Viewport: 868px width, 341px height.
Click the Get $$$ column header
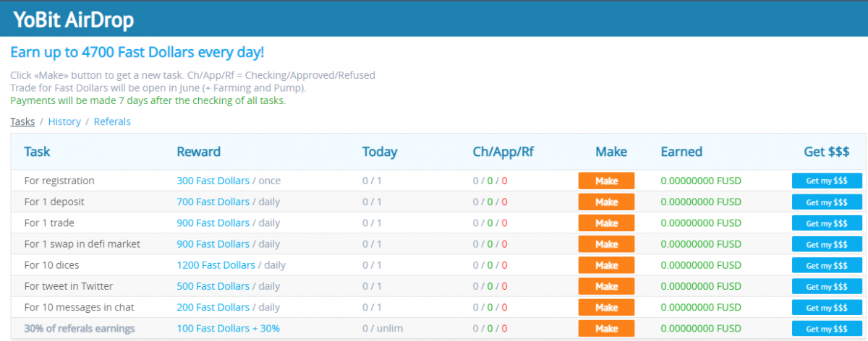click(x=827, y=152)
